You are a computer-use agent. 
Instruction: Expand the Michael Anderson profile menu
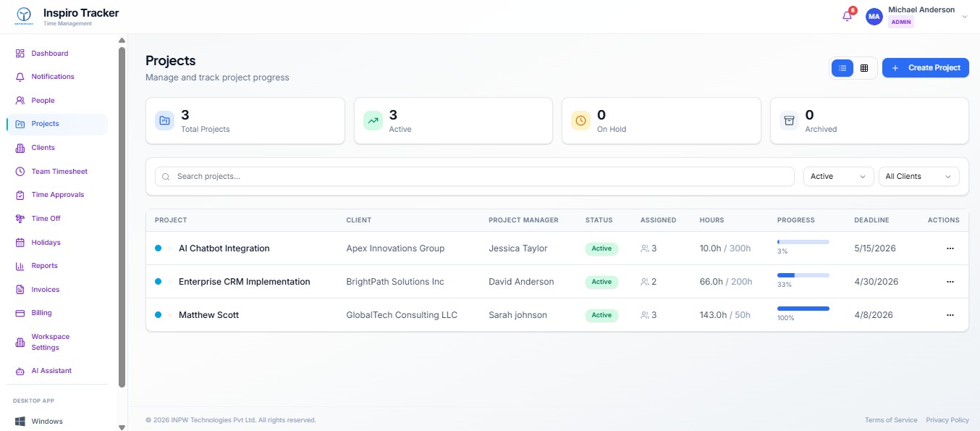pos(964,17)
